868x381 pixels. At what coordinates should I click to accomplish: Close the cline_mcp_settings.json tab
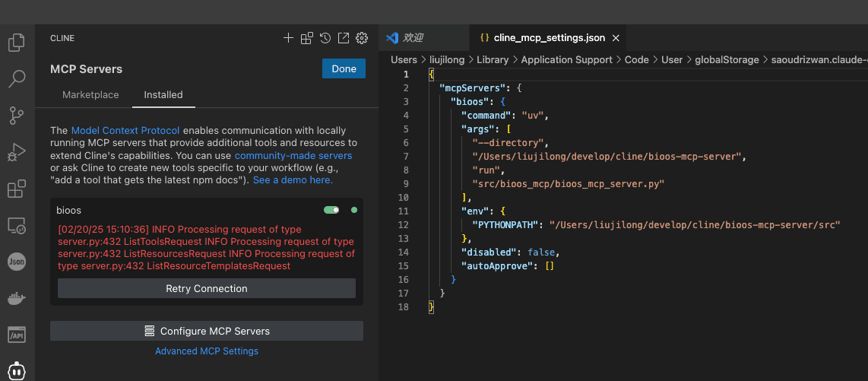click(x=616, y=38)
